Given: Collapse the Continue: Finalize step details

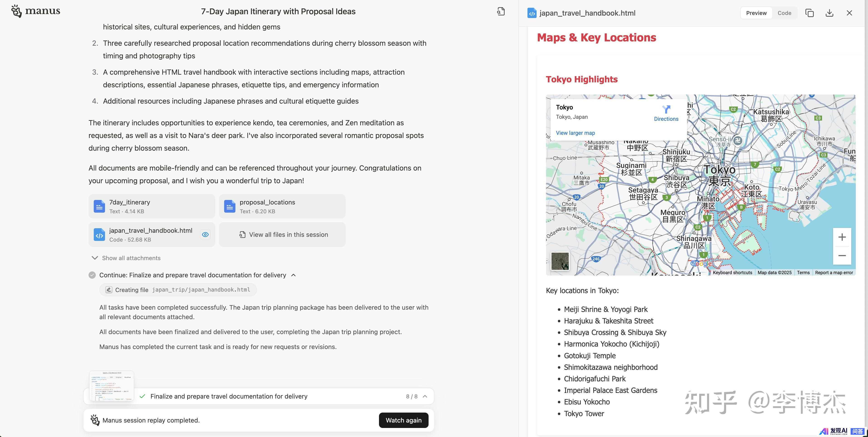Looking at the screenshot, I should pos(293,275).
